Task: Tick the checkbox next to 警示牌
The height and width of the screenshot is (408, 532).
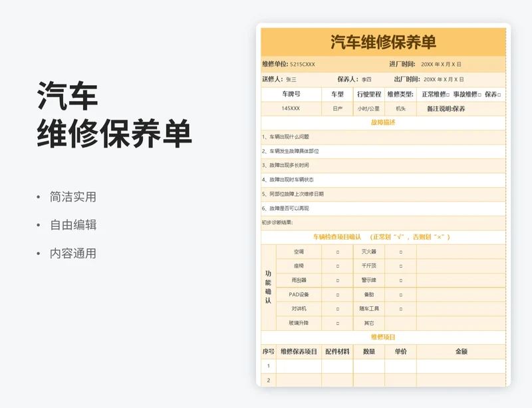Action: tap(401, 281)
